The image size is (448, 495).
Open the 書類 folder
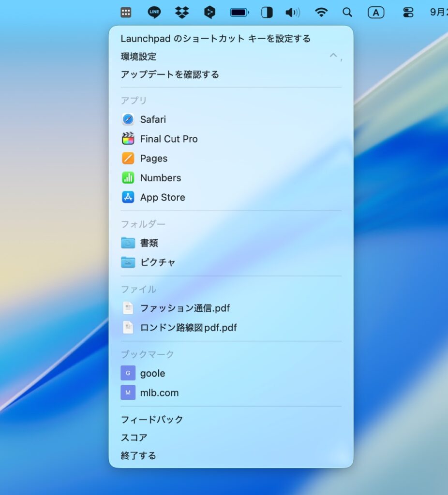[149, 243]
